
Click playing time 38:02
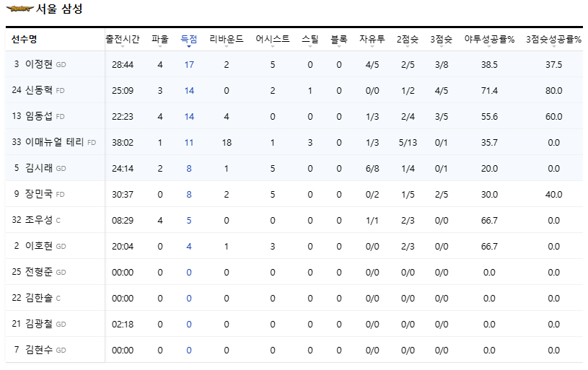tap(123, 143)
